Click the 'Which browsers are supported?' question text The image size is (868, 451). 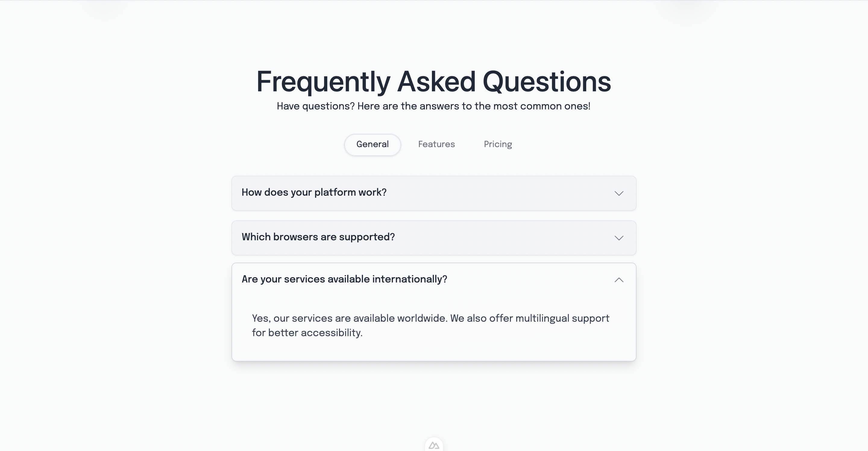(x=319, y=237)
